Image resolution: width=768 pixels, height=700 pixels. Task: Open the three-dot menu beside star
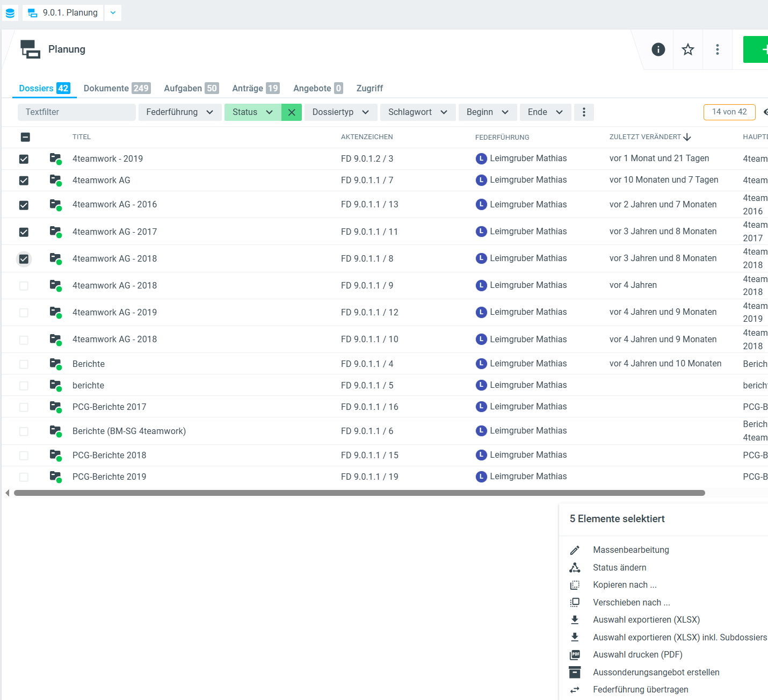[717, 49]
